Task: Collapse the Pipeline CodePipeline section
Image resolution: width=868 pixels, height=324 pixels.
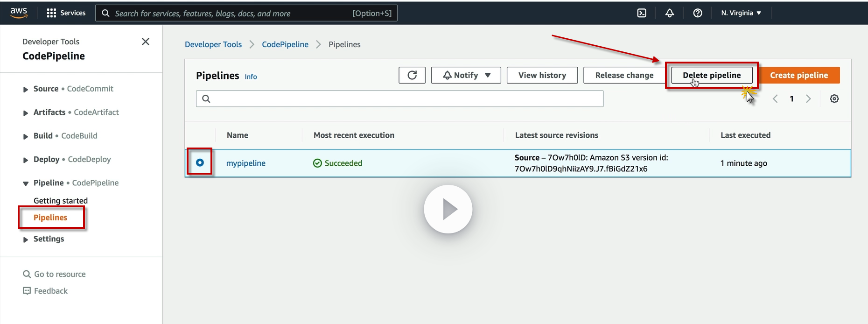Action: pos(26,183)
